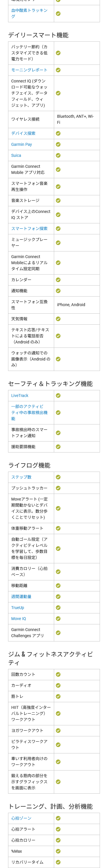
Task: Click the checkmark icon beside 音楽ストレージ
Action: (58, 201)
